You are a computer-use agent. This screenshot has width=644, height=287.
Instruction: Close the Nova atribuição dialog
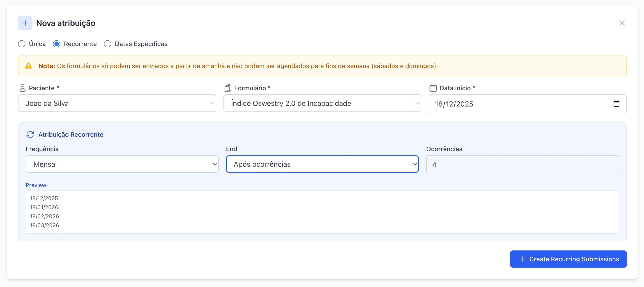coord(622,23)
